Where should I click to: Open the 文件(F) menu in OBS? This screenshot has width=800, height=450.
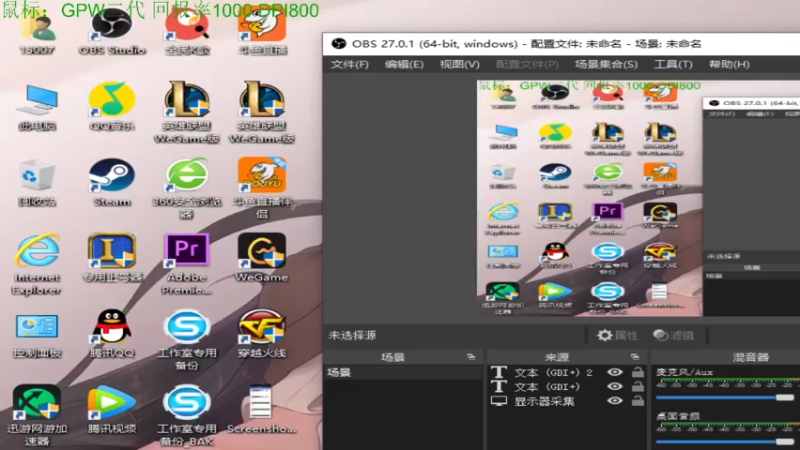349,64
